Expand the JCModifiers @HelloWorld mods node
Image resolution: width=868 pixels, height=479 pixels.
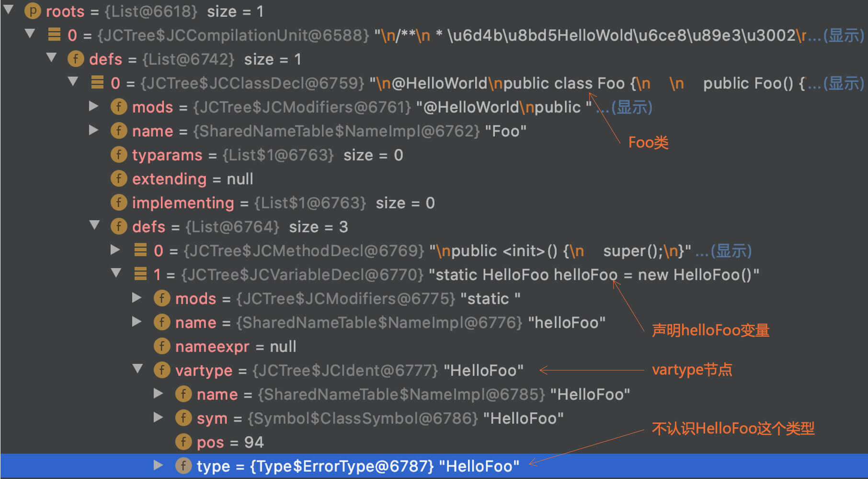[x=94, y=106]
